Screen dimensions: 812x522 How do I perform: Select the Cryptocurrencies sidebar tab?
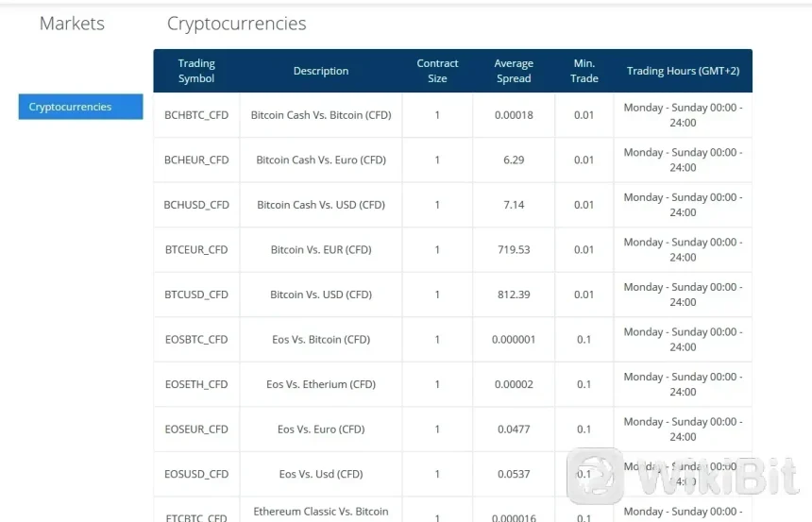(x=80, y=107)
